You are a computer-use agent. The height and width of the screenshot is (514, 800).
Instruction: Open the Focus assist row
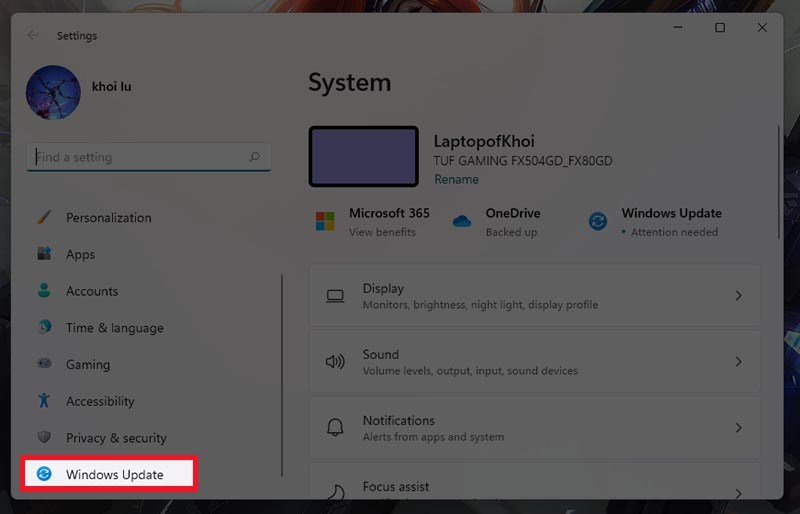click(535, 481)
